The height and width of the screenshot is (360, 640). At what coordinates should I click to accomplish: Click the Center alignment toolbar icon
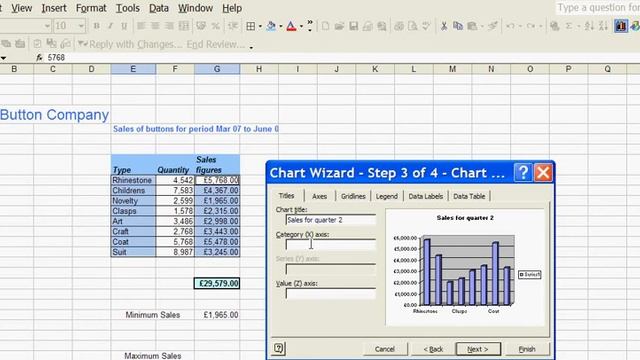point(155,26)
